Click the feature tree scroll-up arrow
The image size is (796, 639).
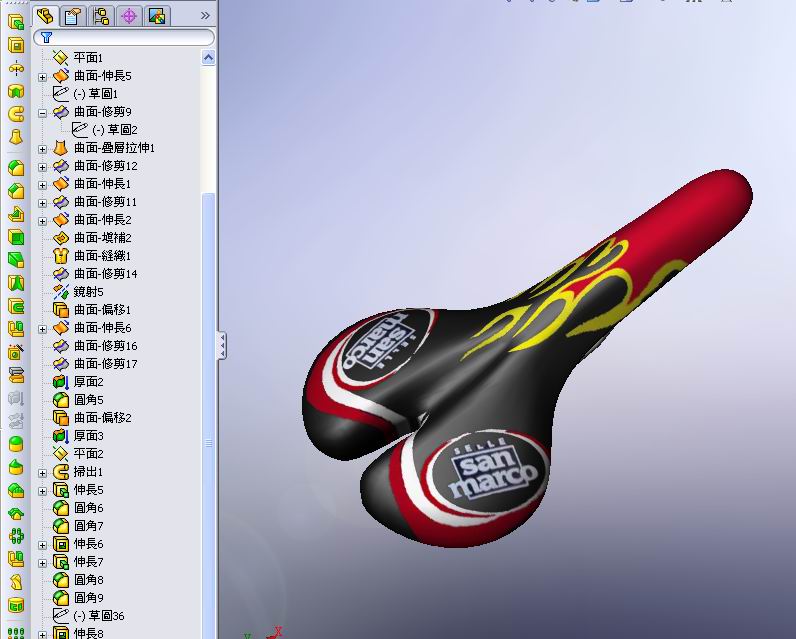[208, 58]
